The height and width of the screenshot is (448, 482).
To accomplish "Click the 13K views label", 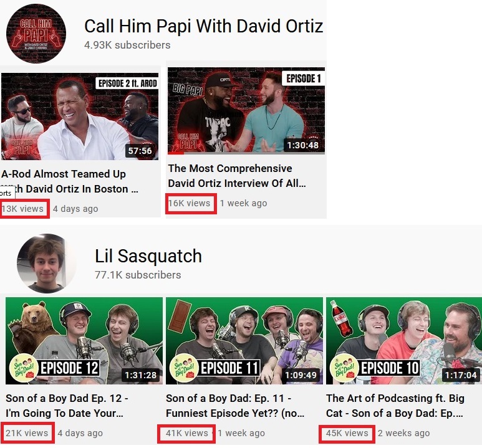I will [22, 209].
